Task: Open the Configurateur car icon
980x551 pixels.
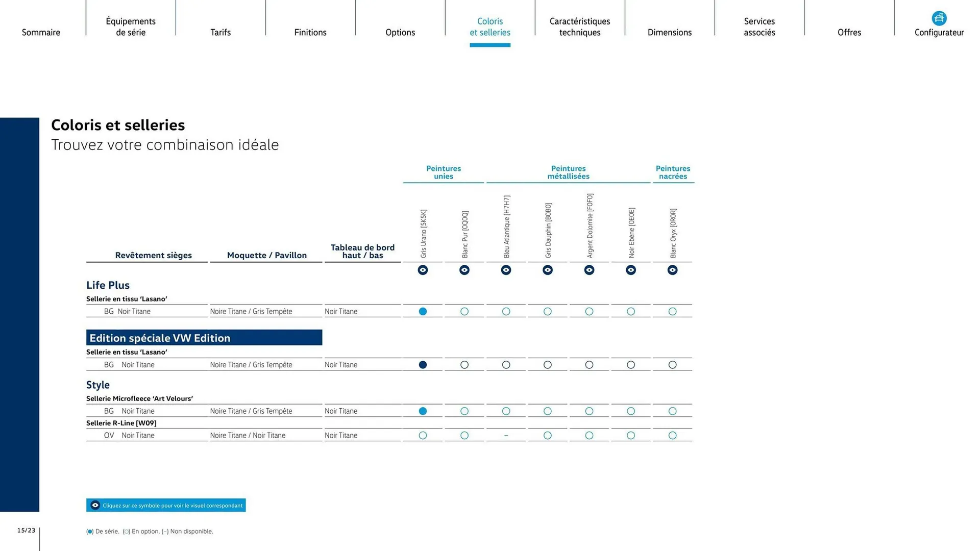Action: click(939, 19)
